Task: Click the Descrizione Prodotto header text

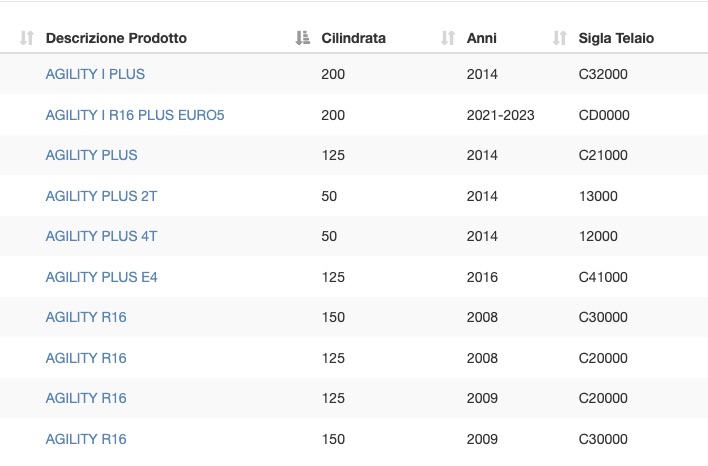Action: coord(116,38)
